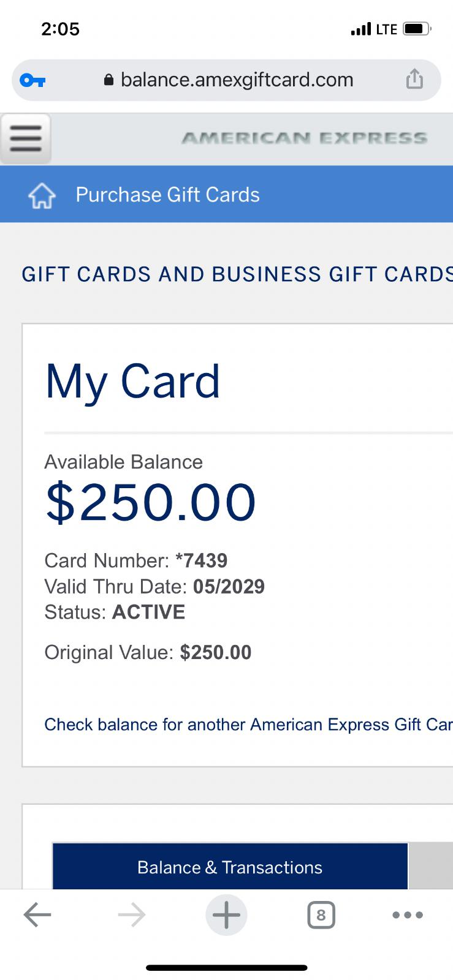This screenshot has width=453, height=980.
Task: Tap the home icon
Action: (42, 196)
